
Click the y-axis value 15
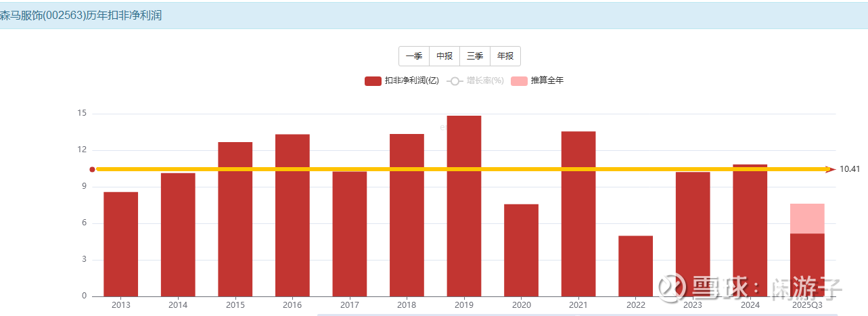pos(83,114)
